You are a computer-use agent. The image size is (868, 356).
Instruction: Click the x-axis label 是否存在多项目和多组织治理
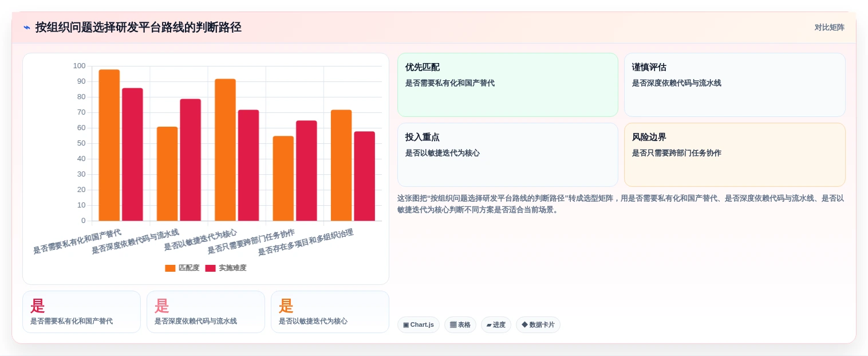point(306,242)
